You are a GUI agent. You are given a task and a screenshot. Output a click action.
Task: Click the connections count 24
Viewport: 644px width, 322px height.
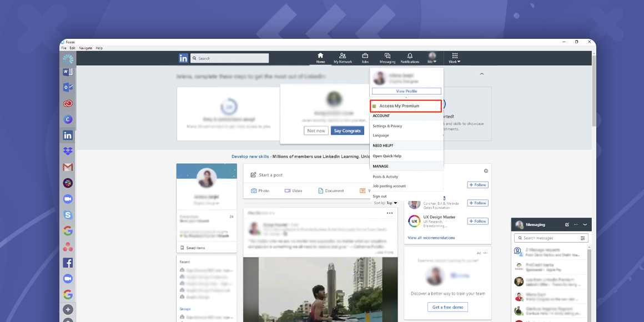point(232,217)
